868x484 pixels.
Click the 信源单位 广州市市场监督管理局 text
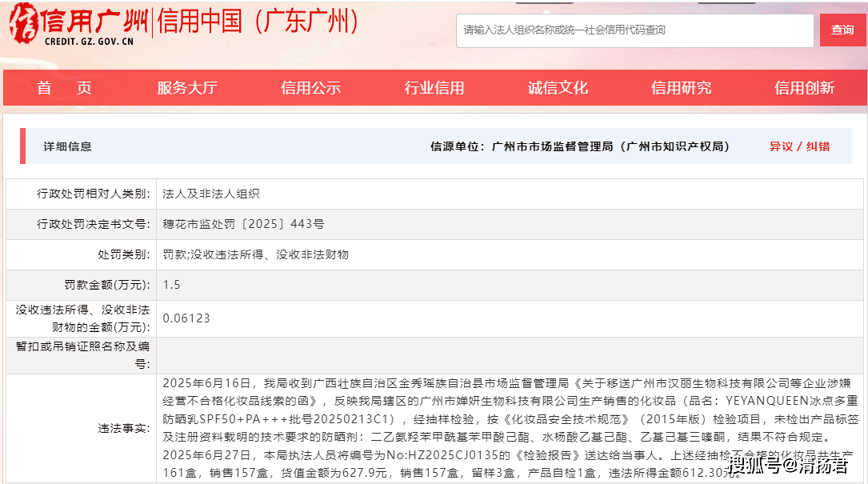[580, 146]
